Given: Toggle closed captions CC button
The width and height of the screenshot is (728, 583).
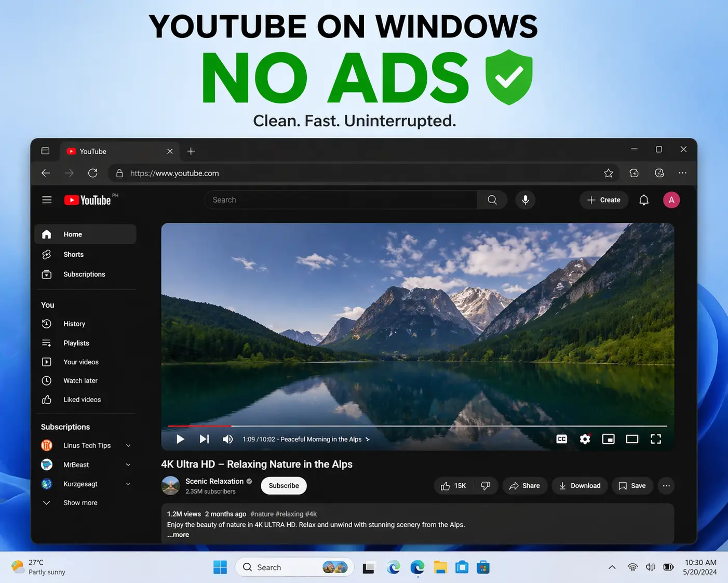Looking at the screenshot, I should point(562,439).
